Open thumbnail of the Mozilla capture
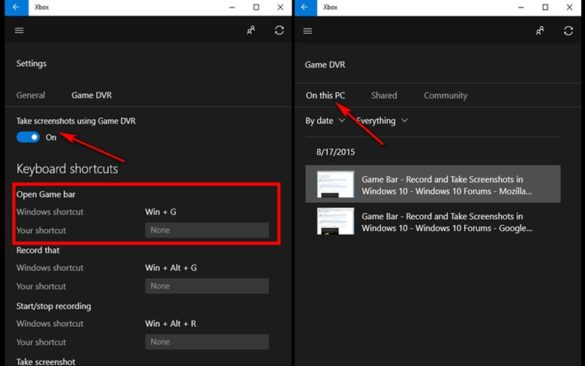This screenshot has height=366, width=585. pyautogui.click(x=335, y=184)
